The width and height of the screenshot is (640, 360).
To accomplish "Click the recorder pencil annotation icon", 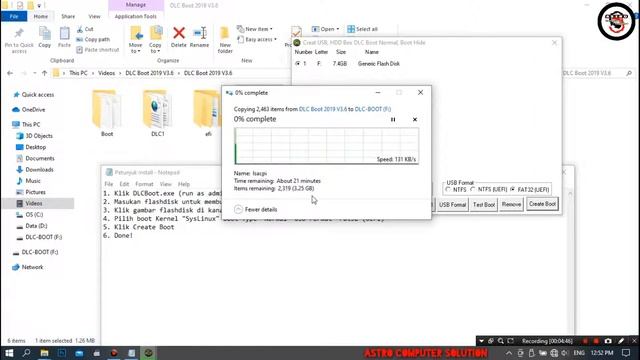I will click(x=621, y=341).
